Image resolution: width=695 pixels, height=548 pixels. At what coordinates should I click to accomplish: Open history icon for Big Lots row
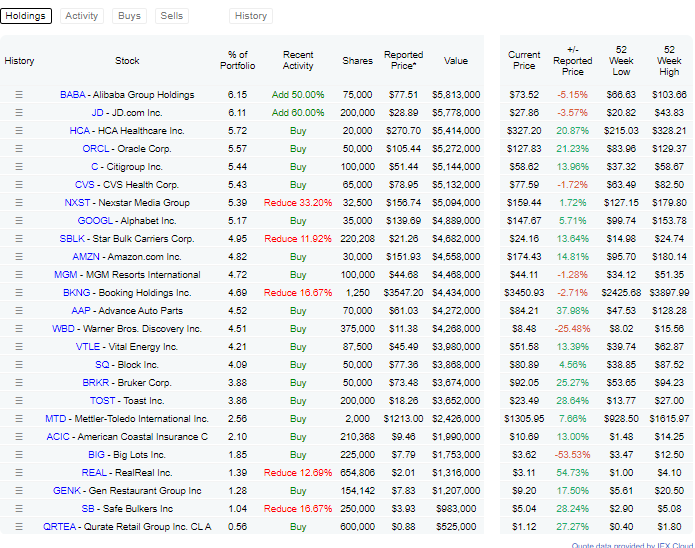tap(18, 454)
